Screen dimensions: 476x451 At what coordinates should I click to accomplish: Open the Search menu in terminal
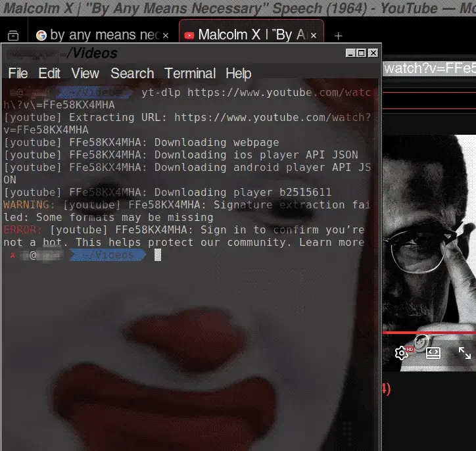[132, 74]
